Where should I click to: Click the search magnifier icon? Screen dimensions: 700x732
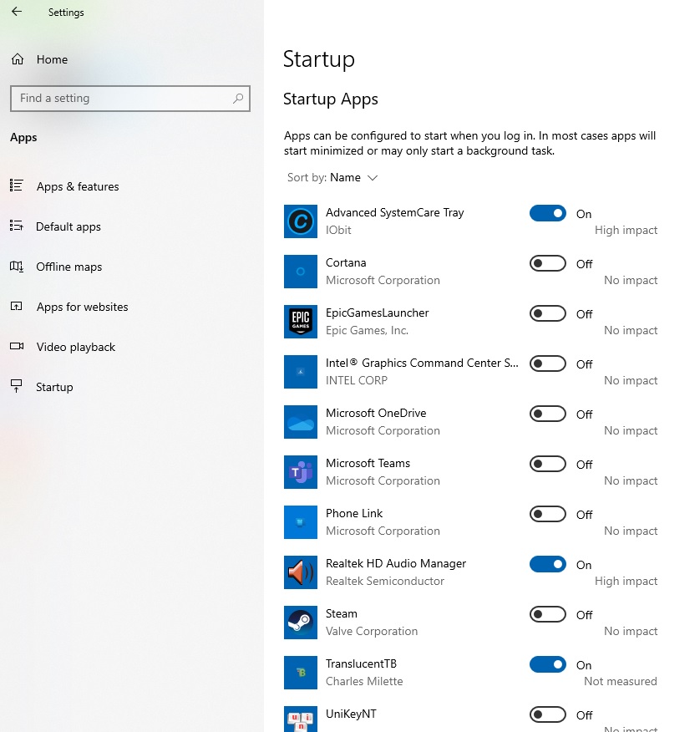(238, 98)
